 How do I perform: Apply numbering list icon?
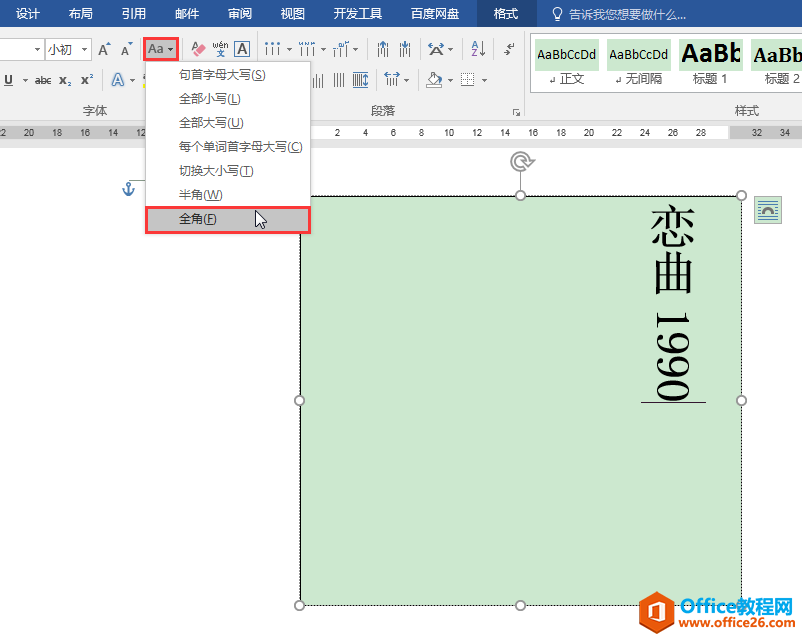pyautogui.click(x=307, y=50)
